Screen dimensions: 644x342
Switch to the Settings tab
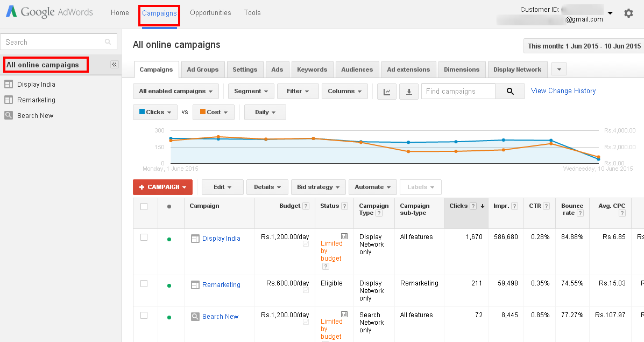click(245, 69)
